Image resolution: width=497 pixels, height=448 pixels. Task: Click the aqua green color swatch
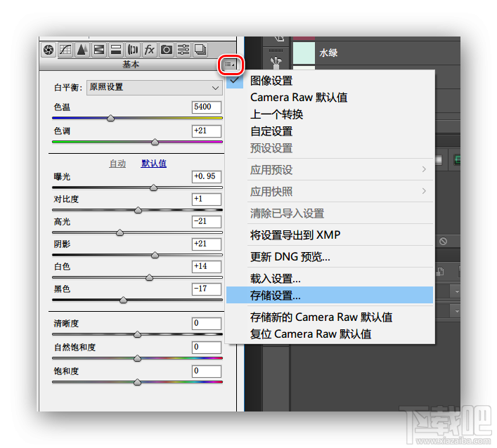[x=304, y=53]
